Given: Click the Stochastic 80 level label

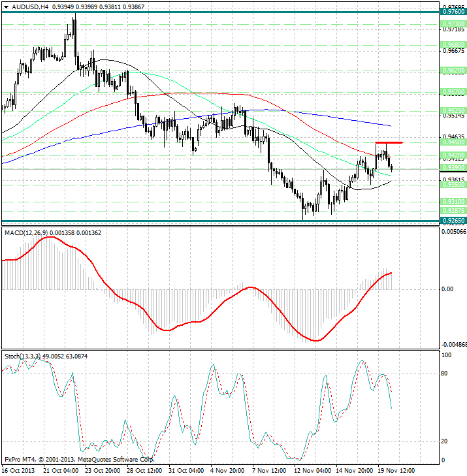Looking at the screenshot, I should click(x=444, y=373).
